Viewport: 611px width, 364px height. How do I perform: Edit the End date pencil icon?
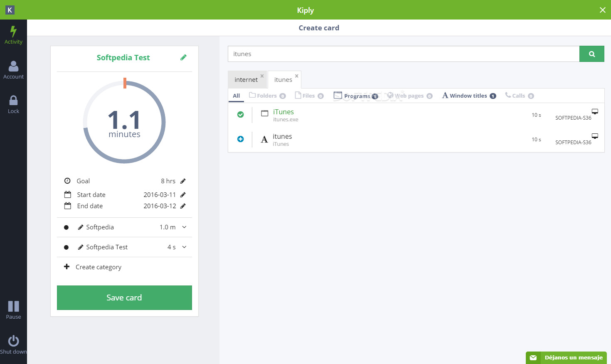183,206
